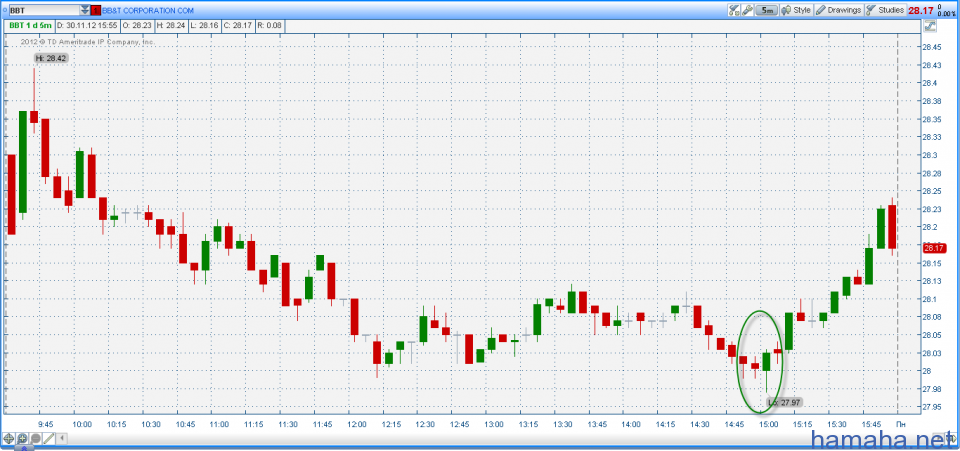Click the small circle icon left of symbol box
This screenshot has width=960, height=451.
pyautogui.click(x=4, y=9)
